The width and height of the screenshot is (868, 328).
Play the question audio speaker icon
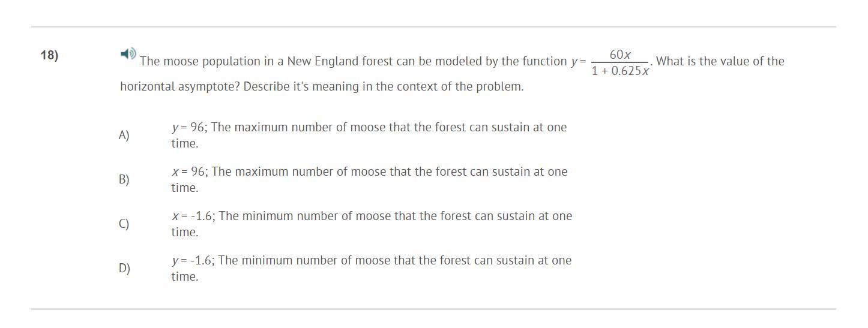(128, 54)
